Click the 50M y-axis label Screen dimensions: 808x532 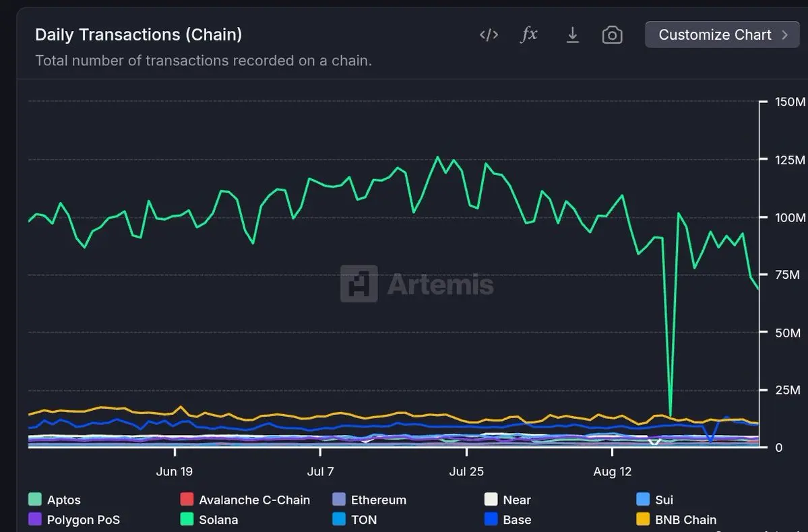[x=788, y=333]
